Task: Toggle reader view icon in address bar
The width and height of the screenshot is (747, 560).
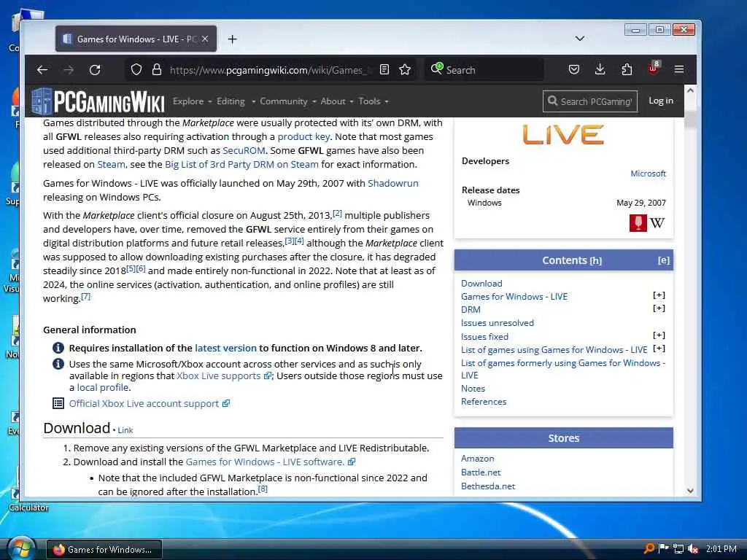Action: tap(384, 69)
